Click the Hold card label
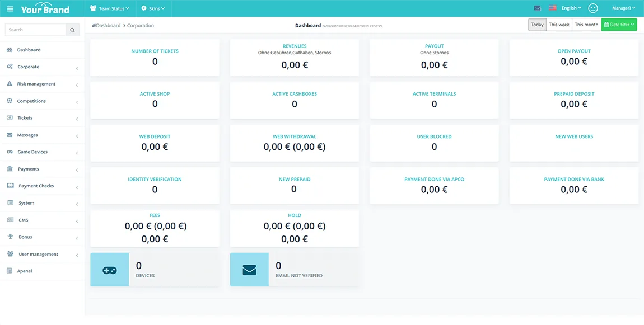 pyautogui.click(x=295, y=215)
